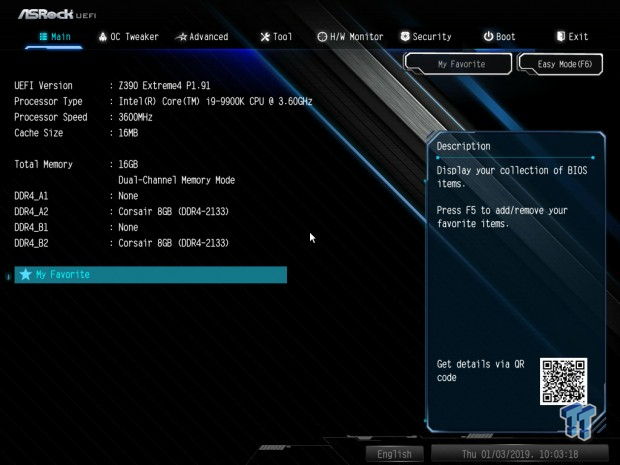
Task: Switch to Easy Mode (F6)
Action: pyautogui.click(x=561, y=64)
